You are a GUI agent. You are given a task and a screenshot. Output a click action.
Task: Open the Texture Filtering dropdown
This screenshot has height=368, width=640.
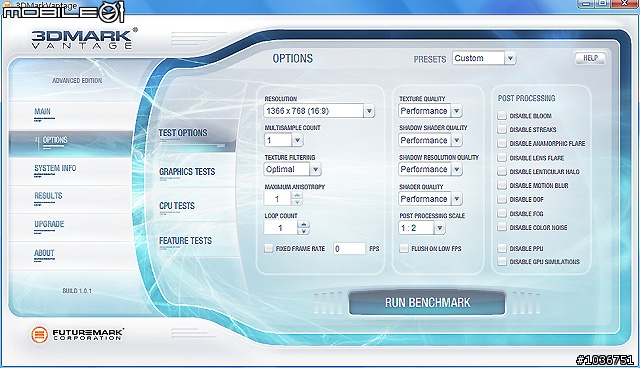(x=292, y=169)
